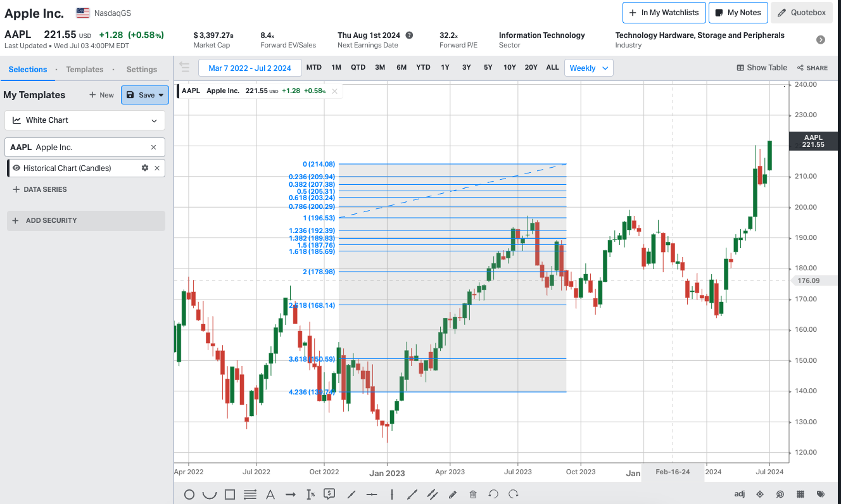Select the 6M time range

pos(402,68)
